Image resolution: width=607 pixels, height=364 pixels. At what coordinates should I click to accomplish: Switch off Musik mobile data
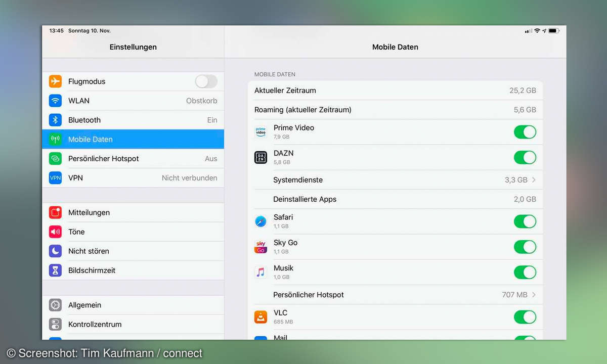point(525,272)
